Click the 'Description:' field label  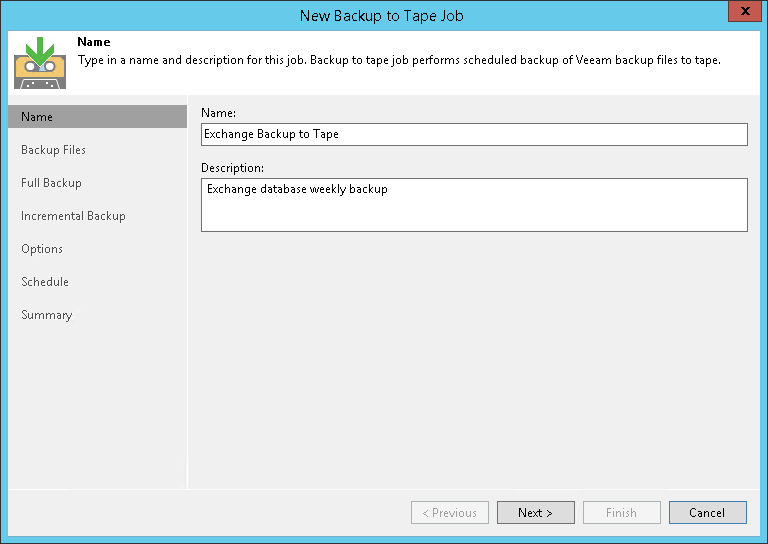(x=232, y=168)
